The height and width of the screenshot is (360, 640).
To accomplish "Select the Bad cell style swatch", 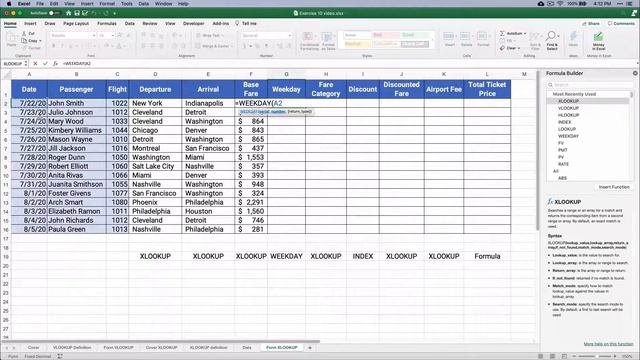I will tap(386, 36).
